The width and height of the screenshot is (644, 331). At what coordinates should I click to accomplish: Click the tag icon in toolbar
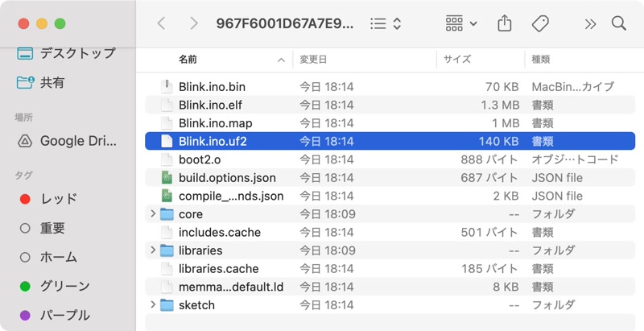(541, 23)
